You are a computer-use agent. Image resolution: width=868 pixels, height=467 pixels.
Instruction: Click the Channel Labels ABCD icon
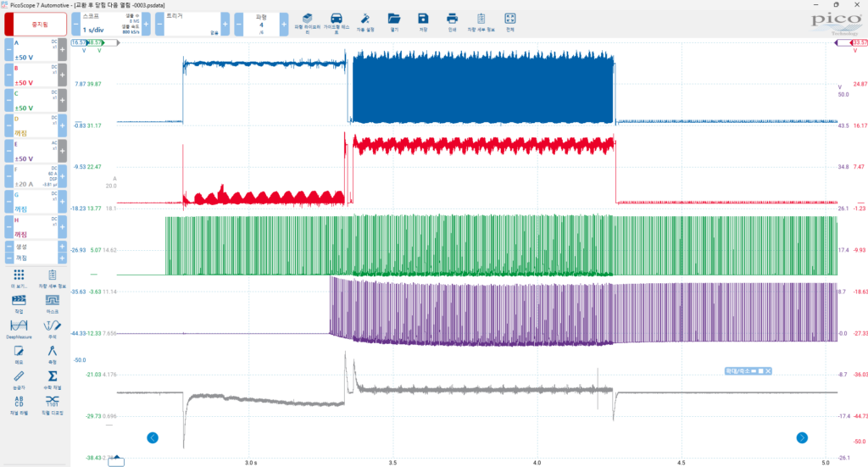19,402
